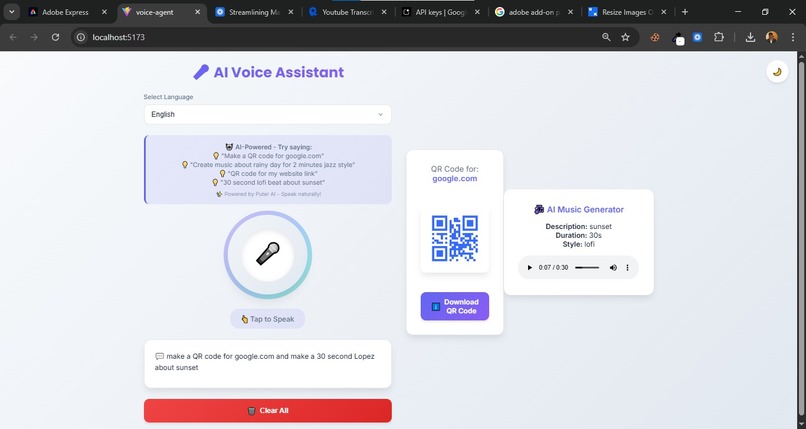Close the Resize Images tab
This screenshot has height=429, width=806.
pyautogui.click(x=664, y=12)
